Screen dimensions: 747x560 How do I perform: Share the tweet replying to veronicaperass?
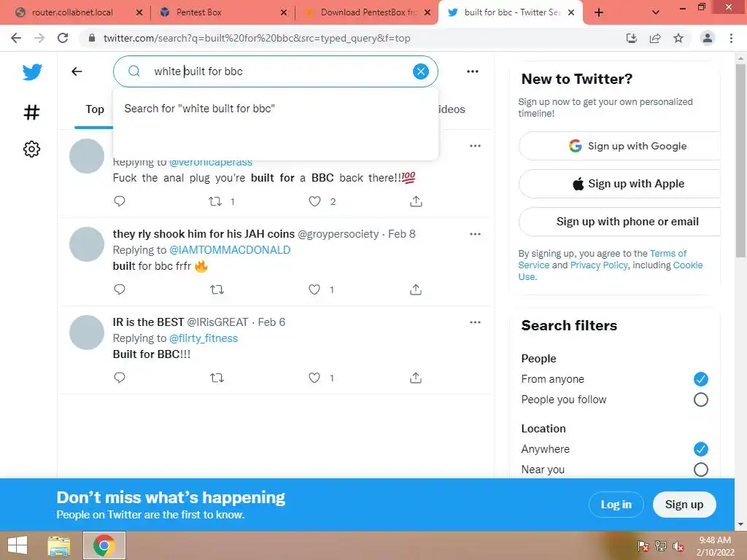[416, 201]
